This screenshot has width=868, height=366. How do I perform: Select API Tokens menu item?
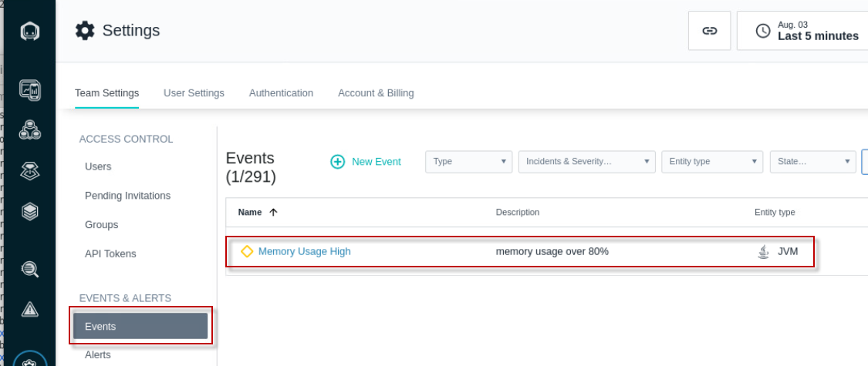[x=110, y=254]
